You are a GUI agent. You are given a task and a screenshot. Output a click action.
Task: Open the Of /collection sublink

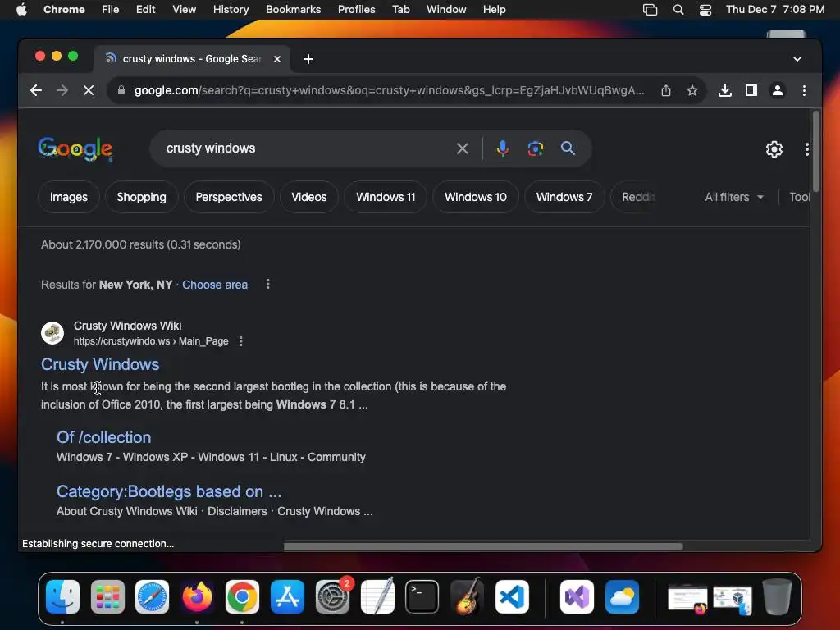(104, 437)
